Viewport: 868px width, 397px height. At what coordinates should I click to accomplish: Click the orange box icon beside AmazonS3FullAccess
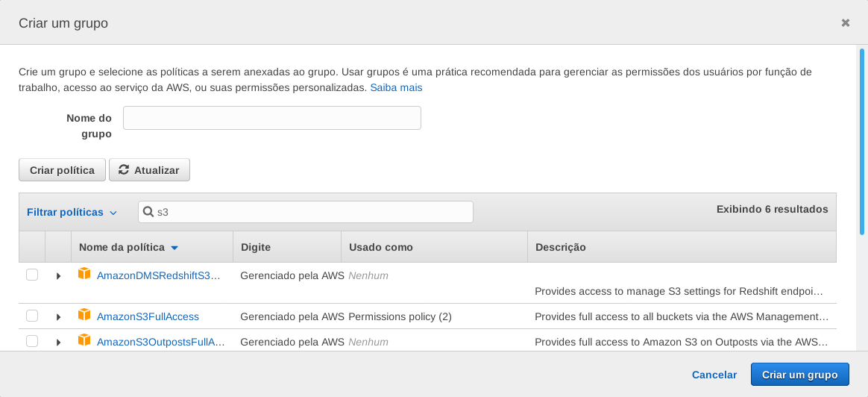coord(84,315)
